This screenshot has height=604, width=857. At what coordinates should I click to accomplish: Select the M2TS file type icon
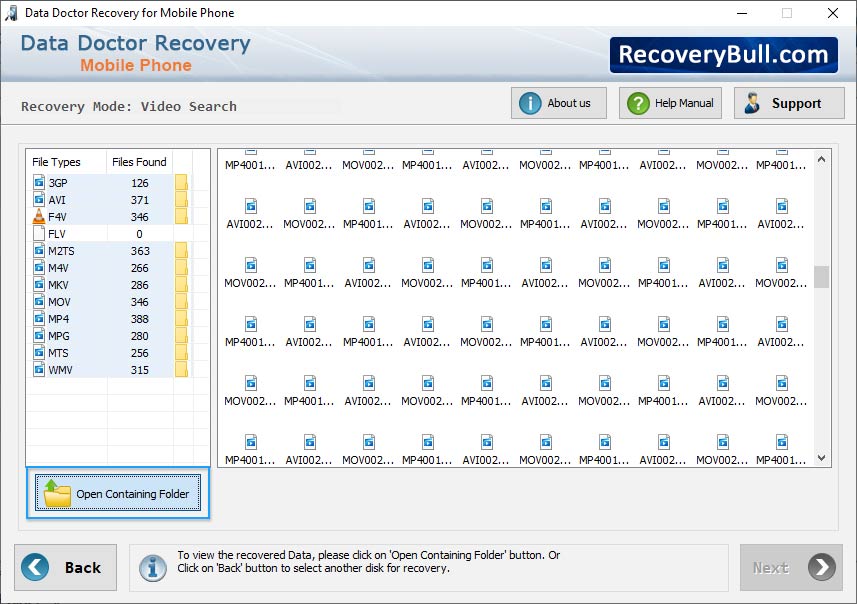click(39, 250)
